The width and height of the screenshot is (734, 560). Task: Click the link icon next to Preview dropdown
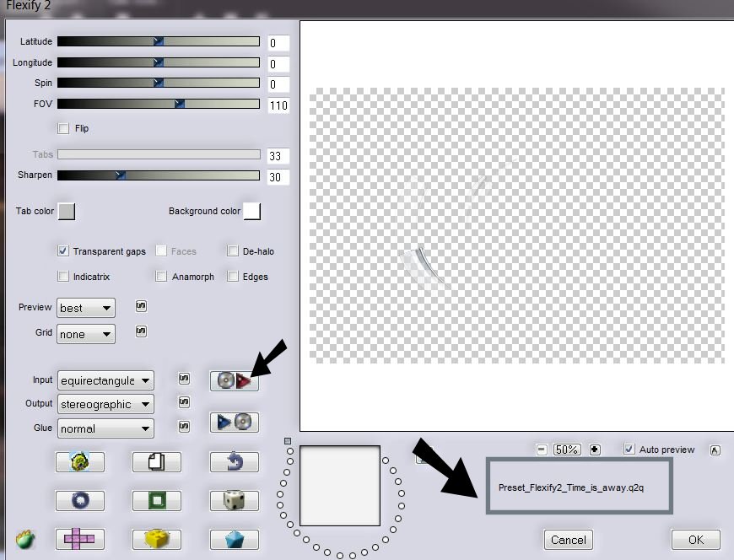click(141, 306)
